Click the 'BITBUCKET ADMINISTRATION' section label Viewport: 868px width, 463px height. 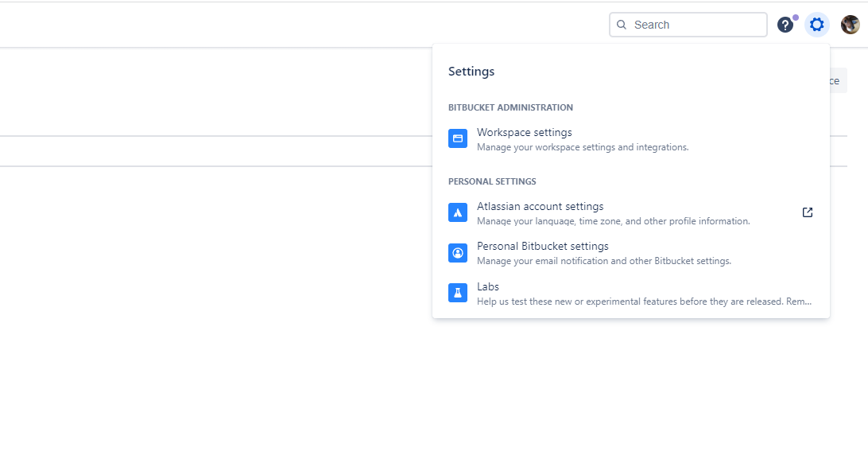tap(510, 107)
